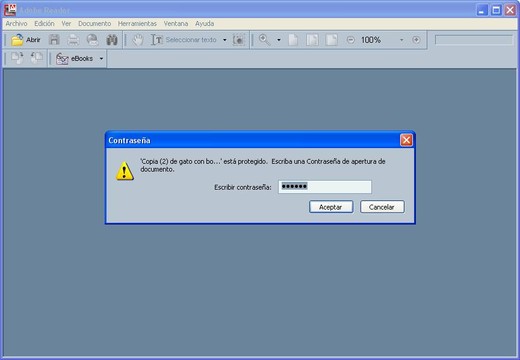Viewport: 520px width, 360px height.
Task: Open the Archivo menu
Action: click(16, 24)
